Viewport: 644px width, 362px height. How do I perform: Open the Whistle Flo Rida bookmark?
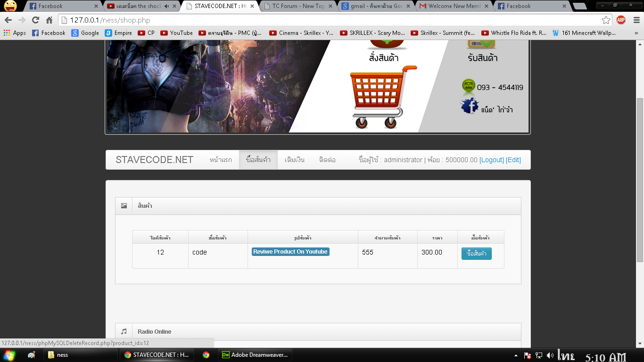(x=514, y=33)
